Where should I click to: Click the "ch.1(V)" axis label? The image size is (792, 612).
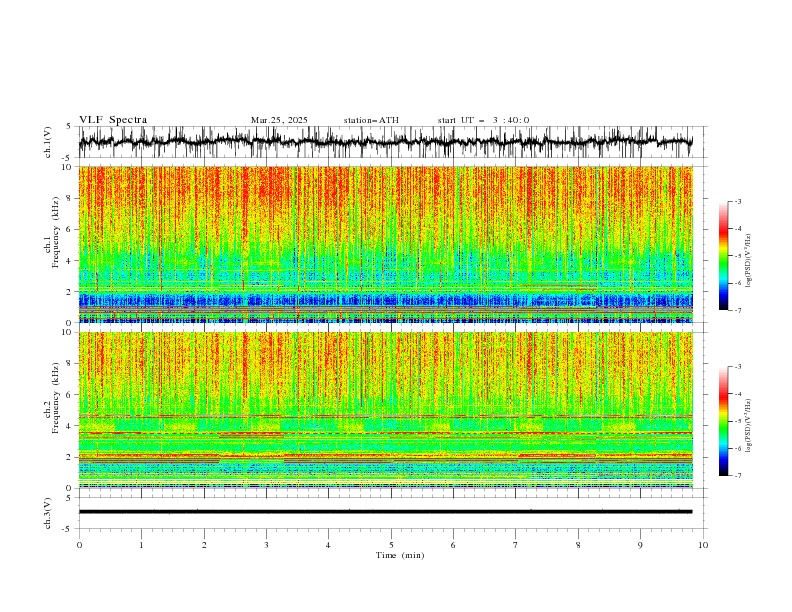pyautogui.click(x=48, y=142)
